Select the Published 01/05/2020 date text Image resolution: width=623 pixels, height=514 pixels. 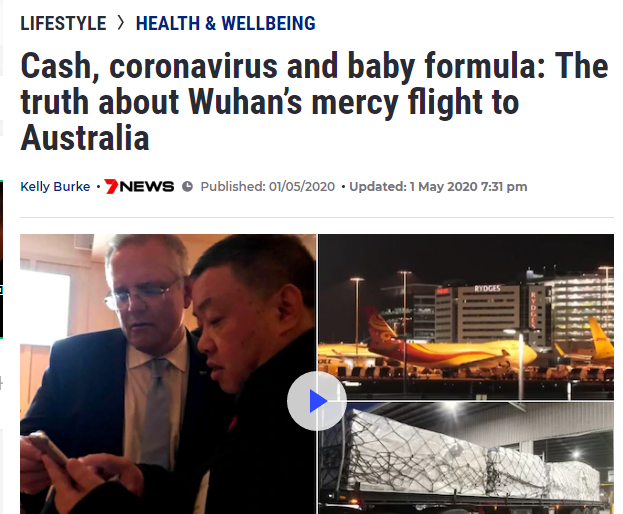(x=268, y=186)
